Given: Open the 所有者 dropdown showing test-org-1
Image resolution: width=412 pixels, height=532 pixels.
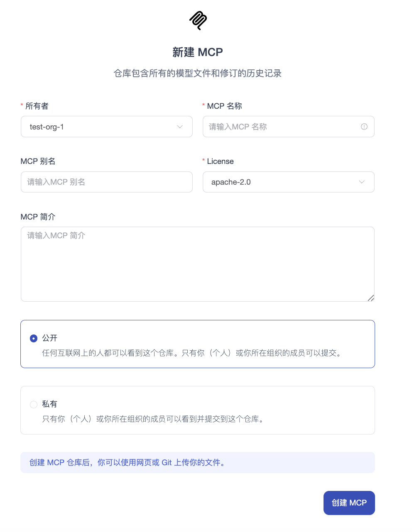Looking at the screenshot, I should 107,127.
